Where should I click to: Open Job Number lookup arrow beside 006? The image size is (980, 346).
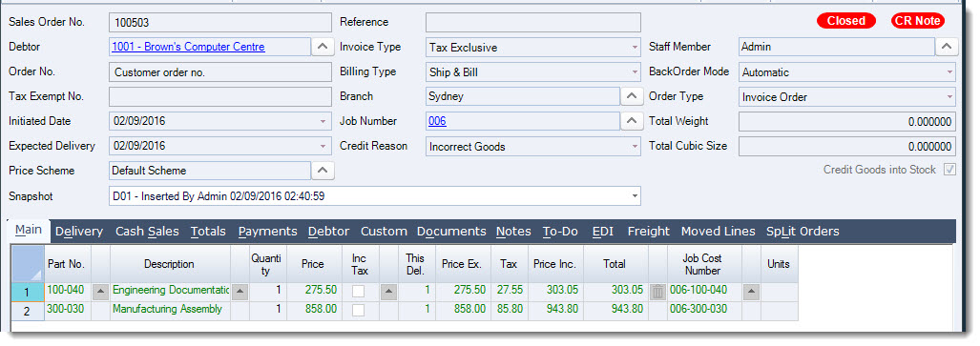click(632, 121)
